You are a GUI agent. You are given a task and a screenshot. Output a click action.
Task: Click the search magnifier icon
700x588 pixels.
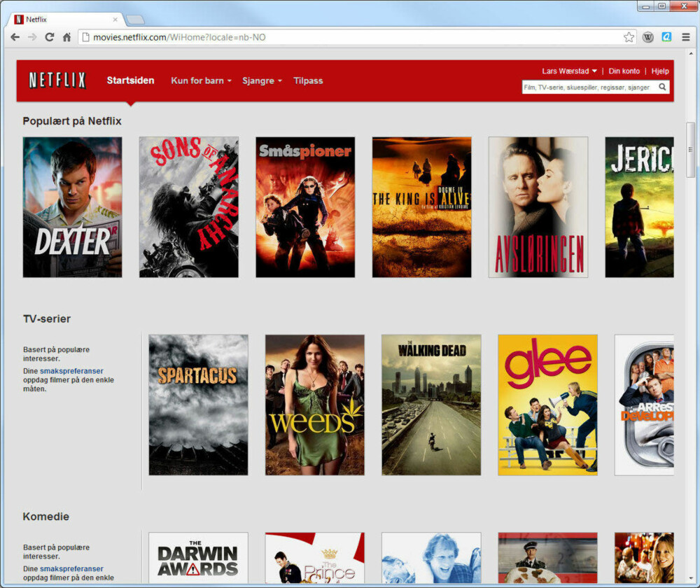[x=662, y=87]
